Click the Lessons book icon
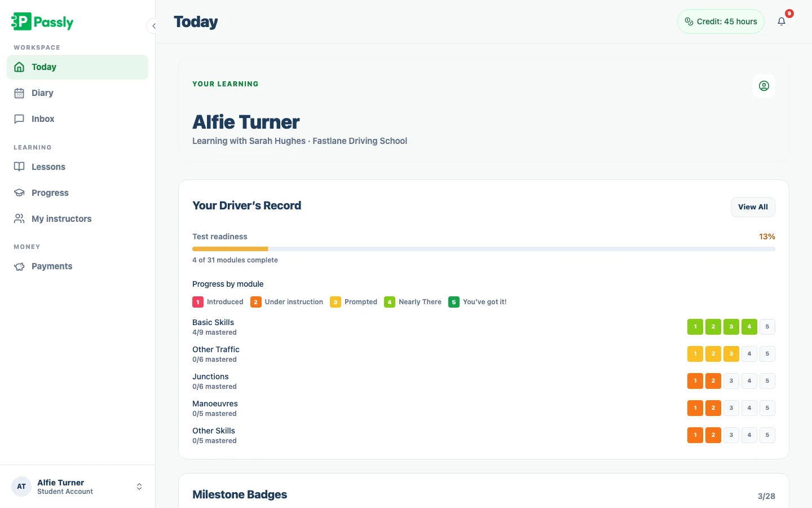This screenshot has height=508, width=812. coord(19,167)
